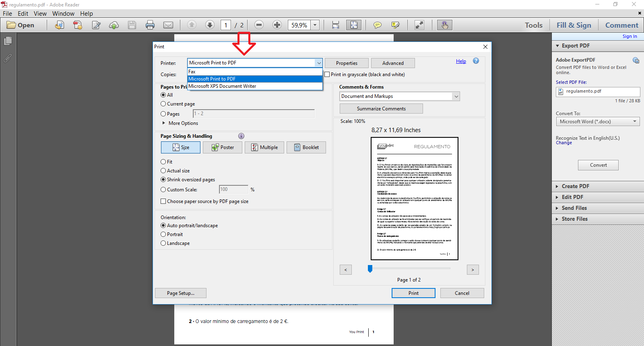Switch to the Fill & Sign pane
The width and height of the screenshot is (644, 346).
(574, 25)
